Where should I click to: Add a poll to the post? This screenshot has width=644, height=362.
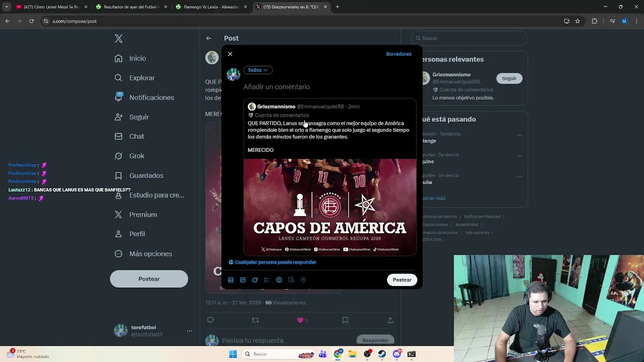pos(267,280)
